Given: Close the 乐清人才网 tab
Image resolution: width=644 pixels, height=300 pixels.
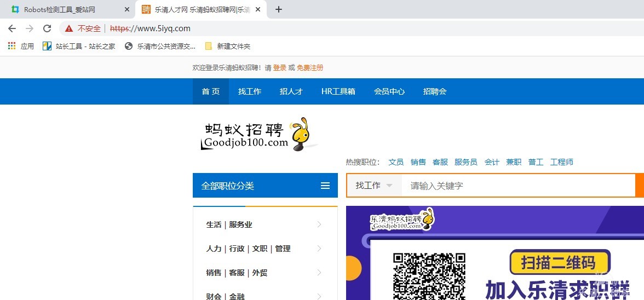Looking at the screenshot, I should tap(257, 9).
